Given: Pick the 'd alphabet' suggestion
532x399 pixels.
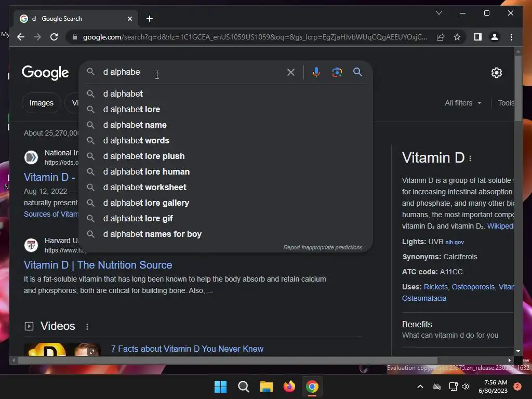Looking at the screenshot, I should click(x=225, y=94).
